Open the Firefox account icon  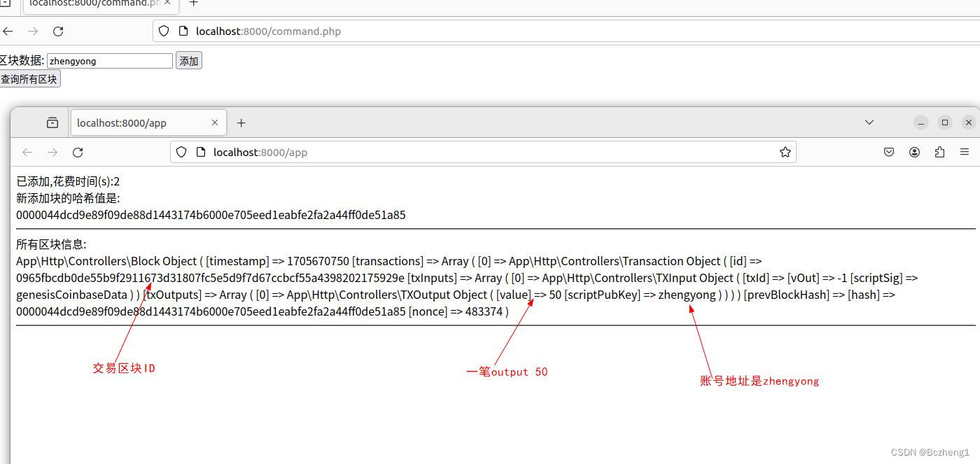tap(914, 152)
